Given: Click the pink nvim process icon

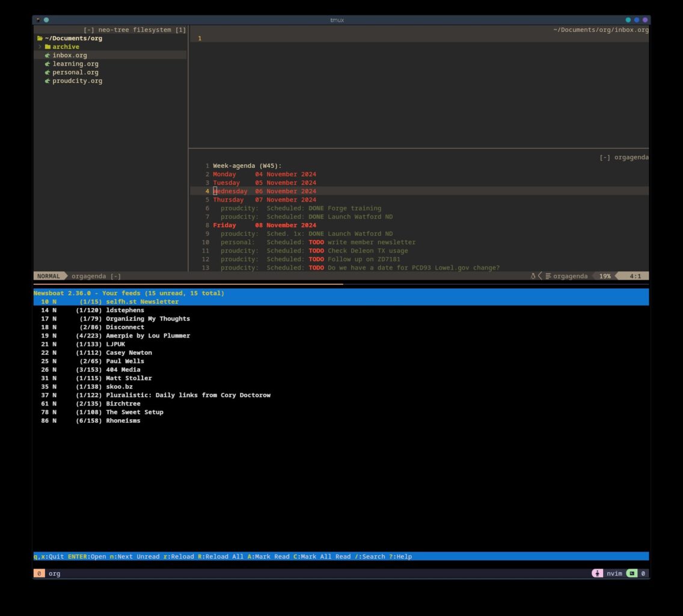Looking at the screenshot, I should pos(597,573).
